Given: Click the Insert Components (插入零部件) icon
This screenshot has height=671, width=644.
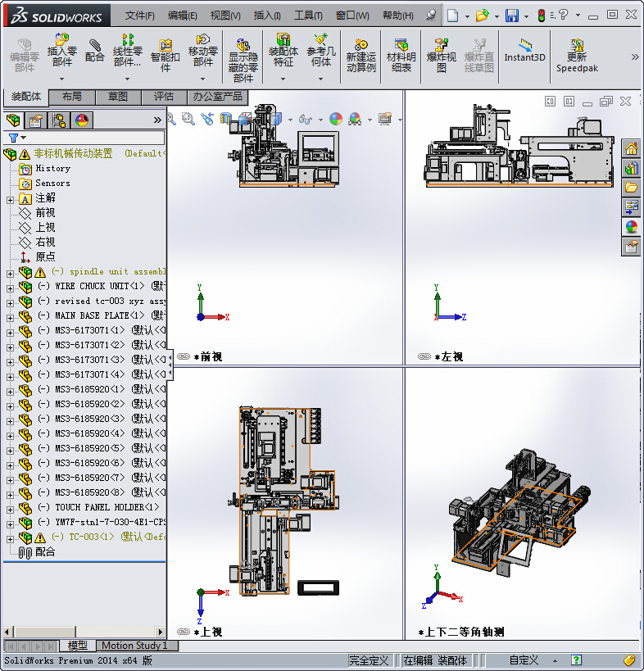Looking at the screenshot, I should [61, 39].
